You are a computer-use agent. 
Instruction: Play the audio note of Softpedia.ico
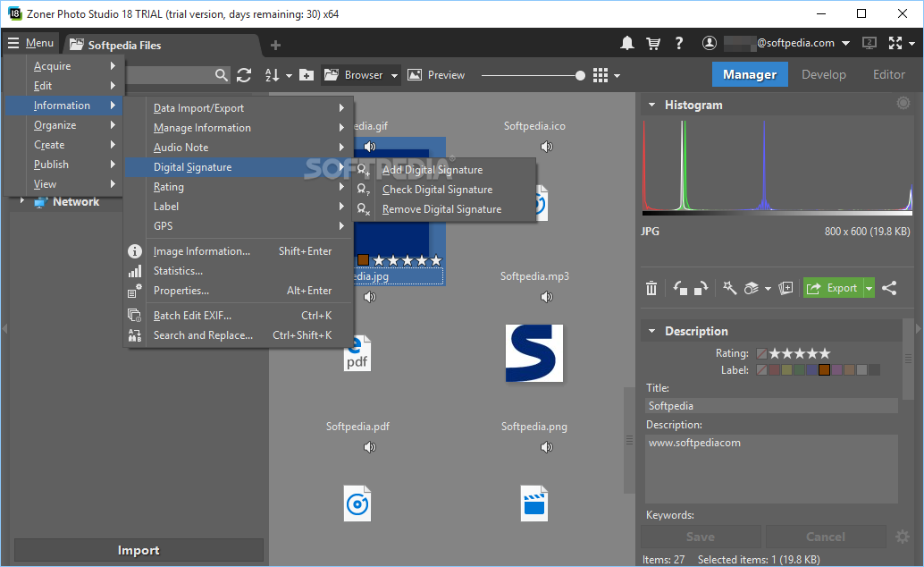point(547,147)
